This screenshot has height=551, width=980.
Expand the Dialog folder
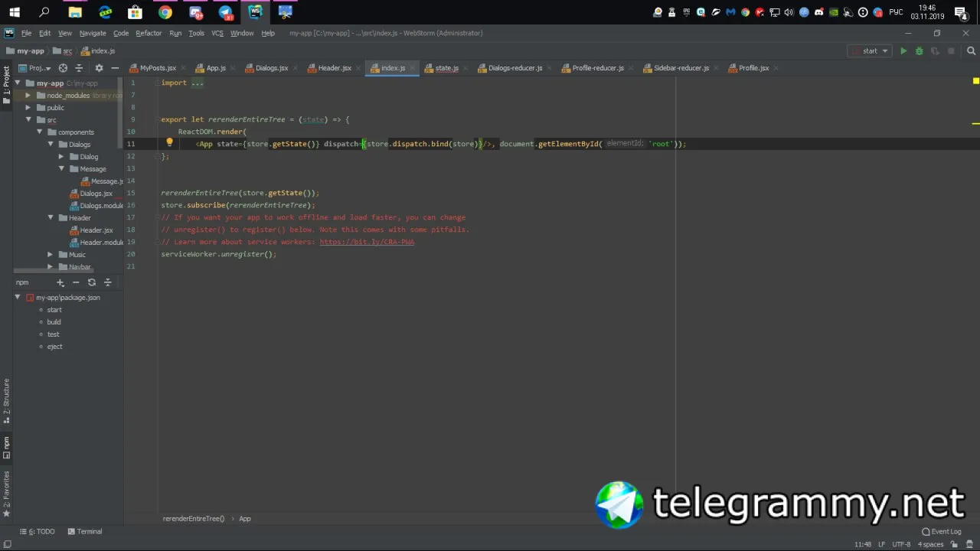tap(61, 157)
